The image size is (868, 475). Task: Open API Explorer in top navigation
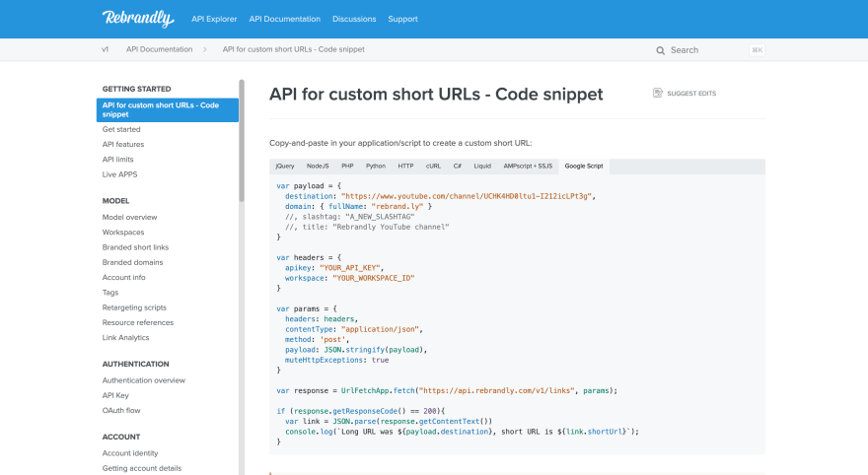click(x=214, y=19)
